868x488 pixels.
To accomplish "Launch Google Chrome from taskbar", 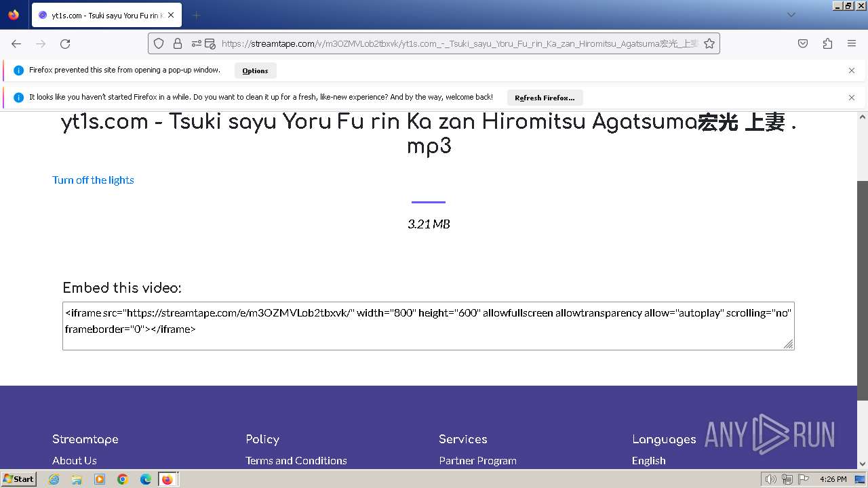I will [123, 479].
